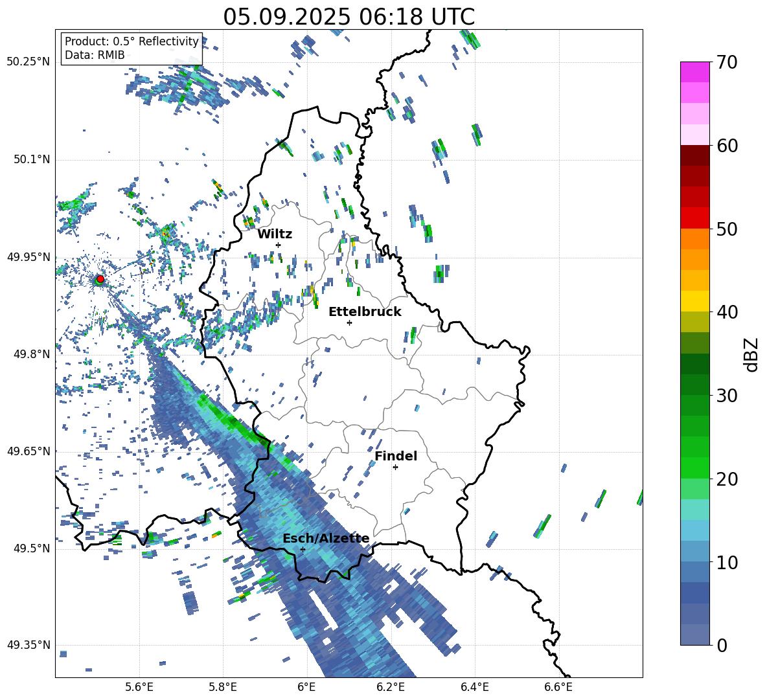The height and width of the screenshot is (700, 767).
Task: Click the 30 label on the colorbar
Action: tap(726, 396)
